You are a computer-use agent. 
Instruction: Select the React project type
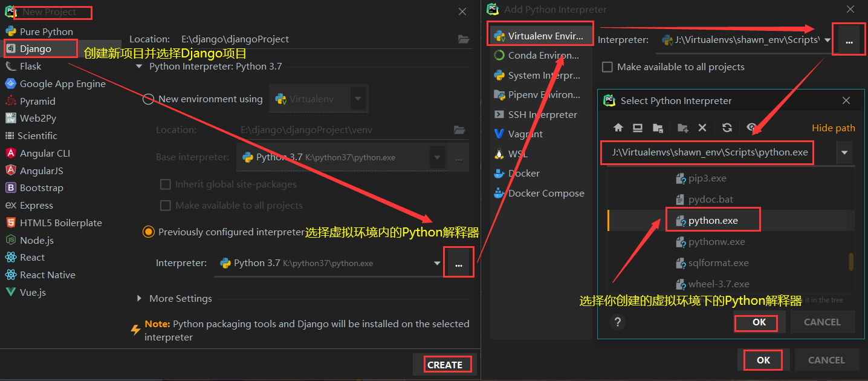(32, 257)
